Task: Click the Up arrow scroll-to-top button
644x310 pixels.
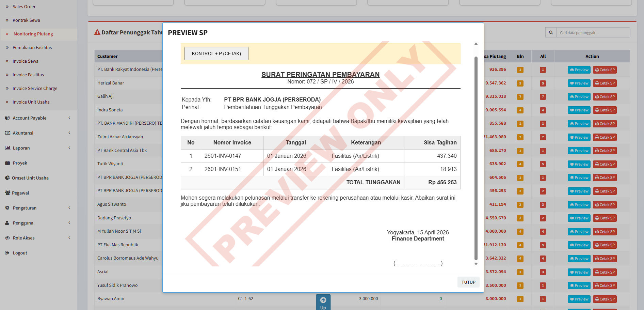Action: (323, 302)
